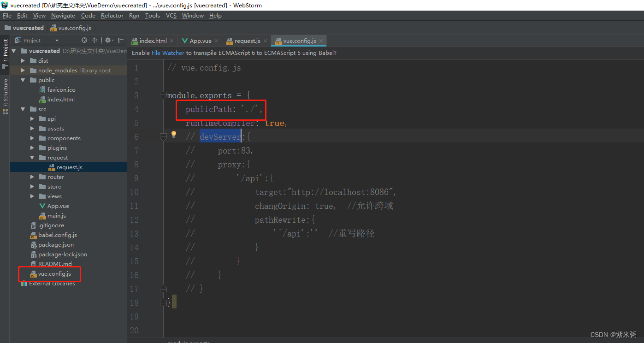Open the Project panel gear settings

pyautogui.click(x=108, y=41)
